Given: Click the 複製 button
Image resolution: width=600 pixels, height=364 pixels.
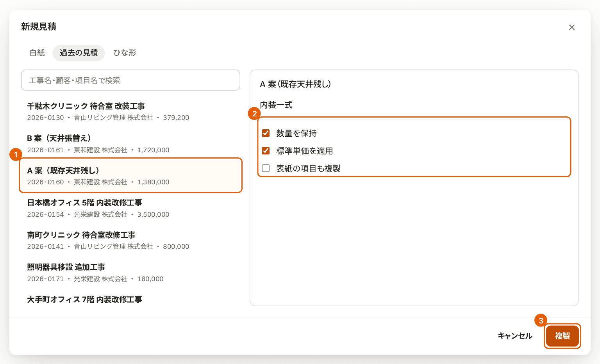Looking at the screenshot, I should (562, 336).
